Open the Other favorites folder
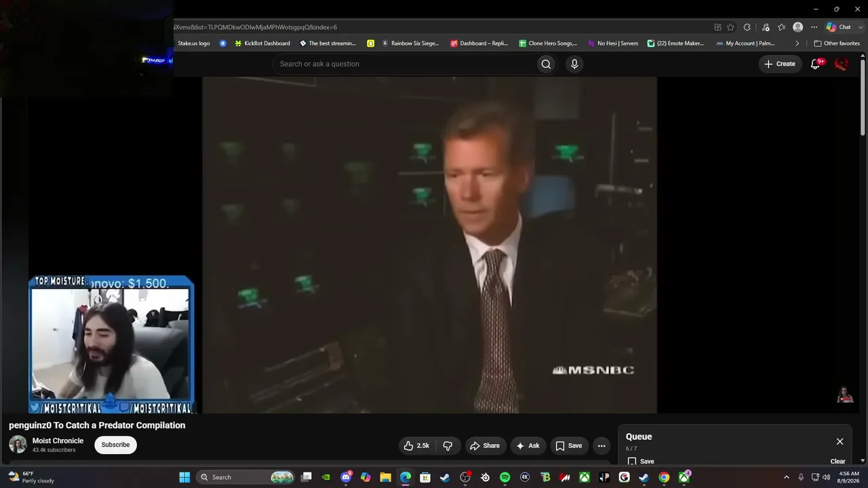 click(837, 43)
